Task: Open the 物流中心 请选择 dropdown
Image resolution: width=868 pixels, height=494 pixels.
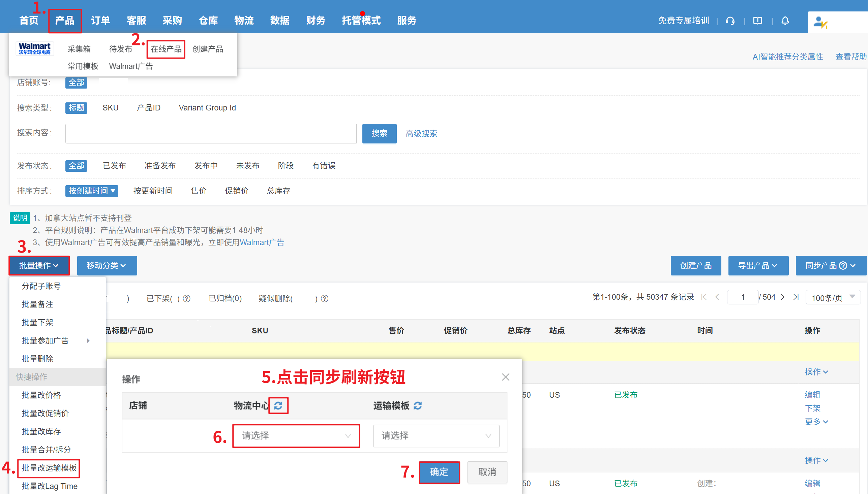Action: click(296, 436)
